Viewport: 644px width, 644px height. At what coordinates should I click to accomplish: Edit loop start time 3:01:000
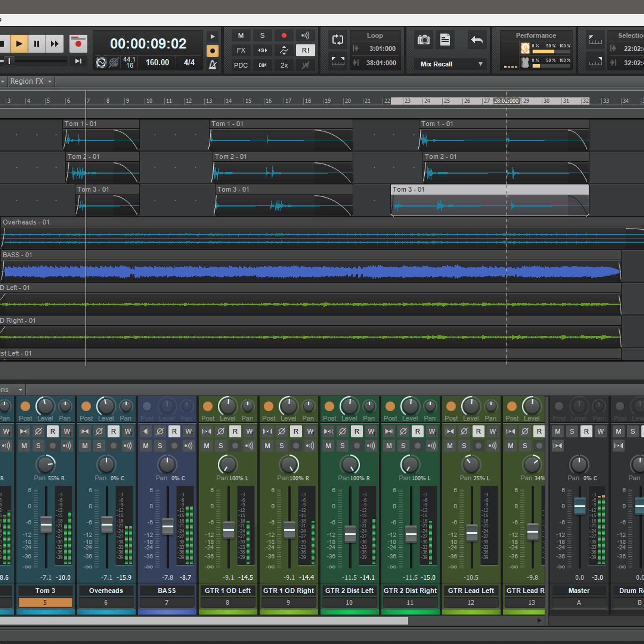(382, 49)
